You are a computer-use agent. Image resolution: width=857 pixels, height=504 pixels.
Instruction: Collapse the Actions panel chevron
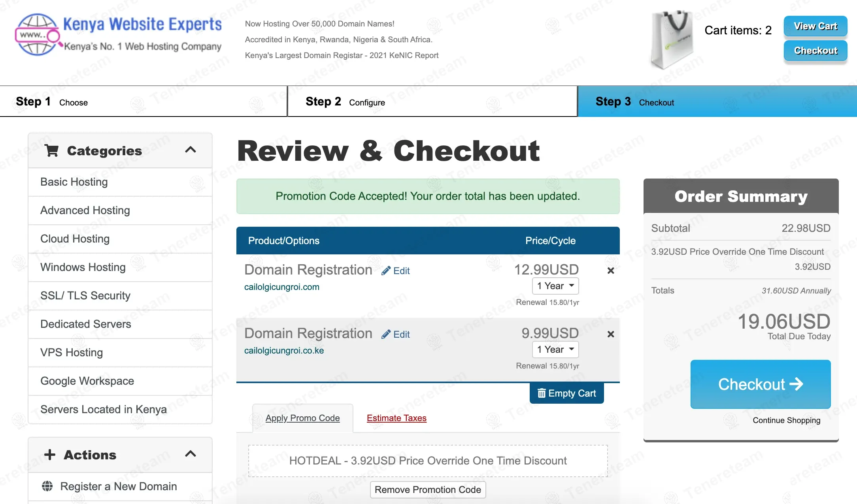pyautogui.click(x=191, y=453)
